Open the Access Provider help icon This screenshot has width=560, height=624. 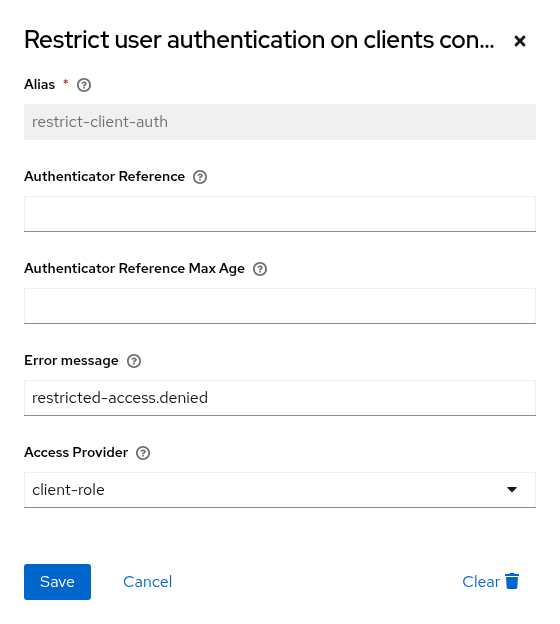[x=143, y=453]
